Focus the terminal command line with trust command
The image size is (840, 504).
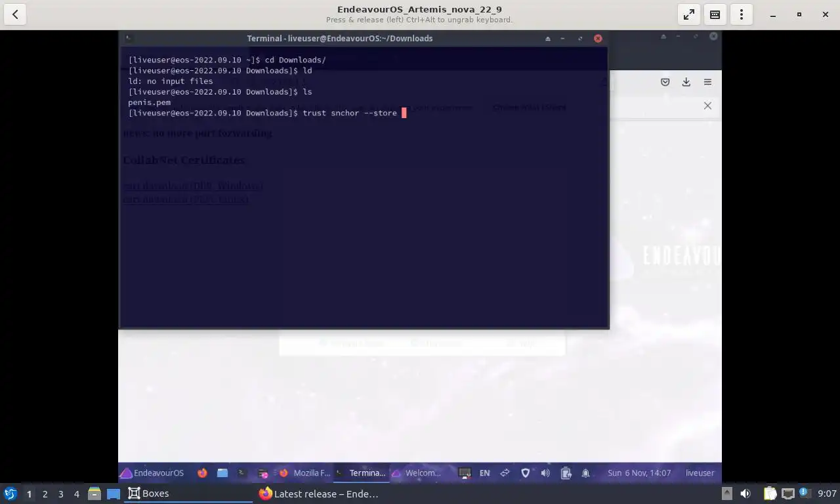click(267, 113)
